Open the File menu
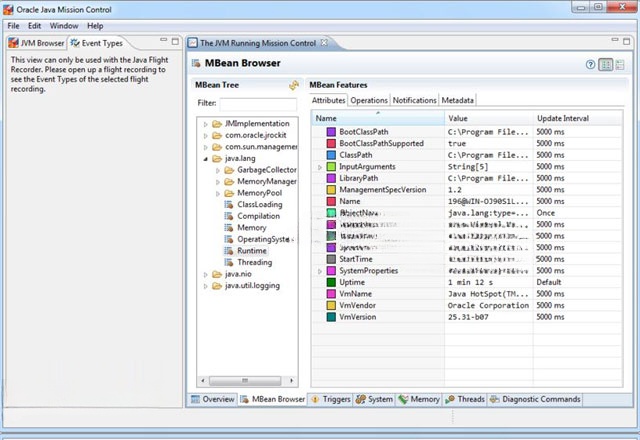 13,26
